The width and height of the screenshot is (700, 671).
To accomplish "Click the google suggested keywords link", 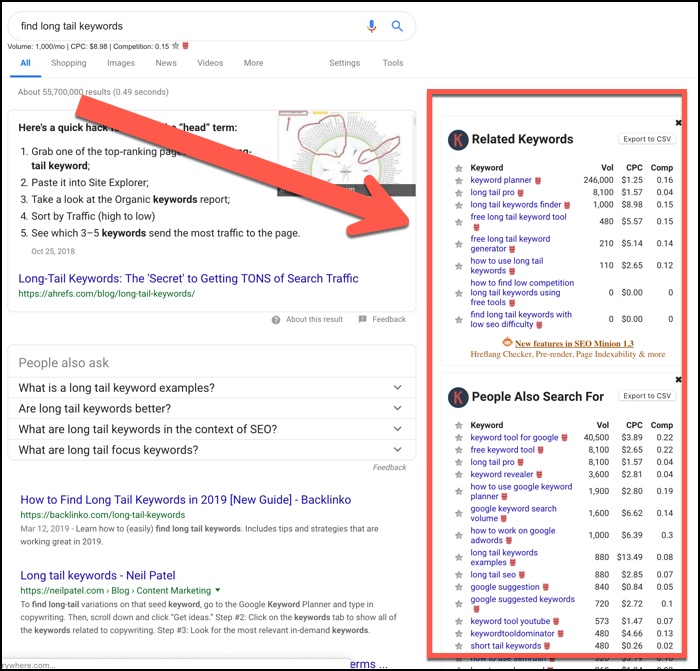I will pos(522,599).
